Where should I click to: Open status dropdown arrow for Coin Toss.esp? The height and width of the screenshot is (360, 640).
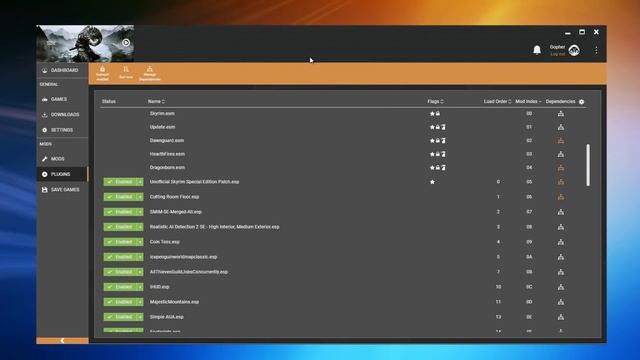[140, 242]
